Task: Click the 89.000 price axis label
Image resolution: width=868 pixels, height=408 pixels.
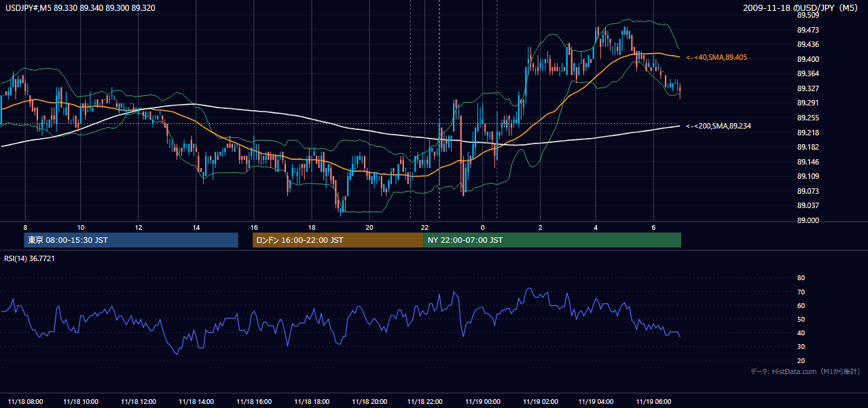Action: pos(808,221)
